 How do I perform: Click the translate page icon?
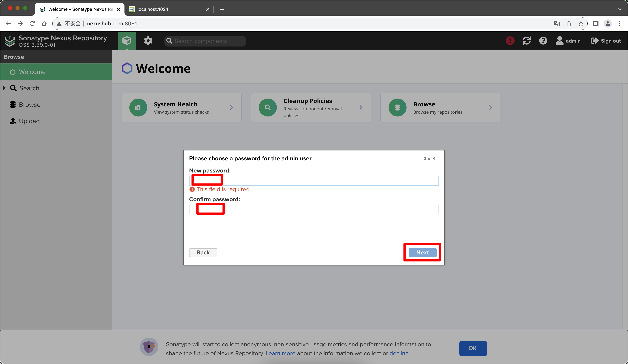557,23
